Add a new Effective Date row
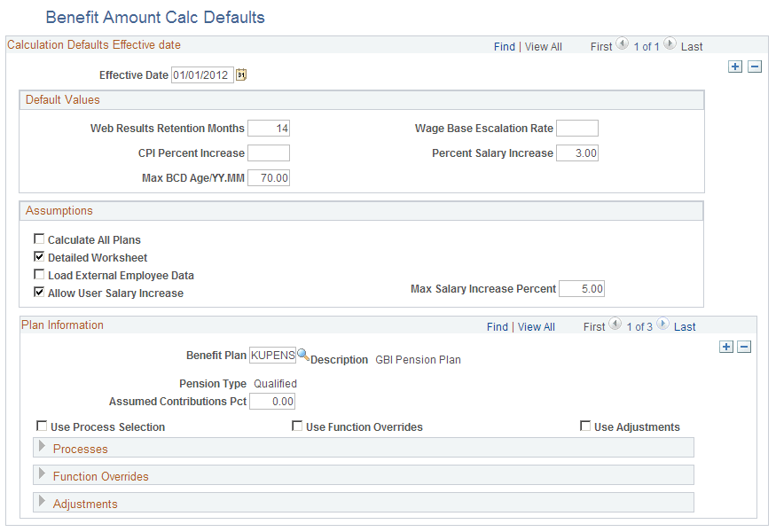The image size is (776, 532). [x=734, y=66]
